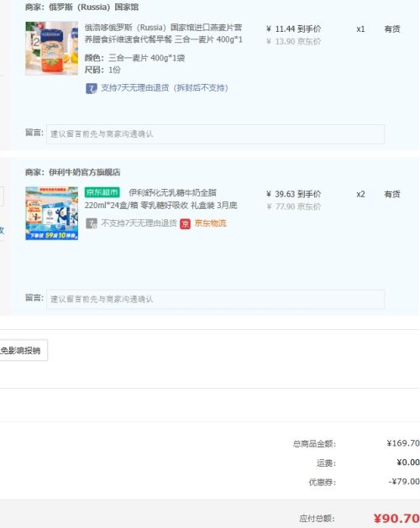Click merchant name 伊利牛奶官方旗舰店
Image resolution: width=420 pixels, height=528 pixels.
coord(85,172)
